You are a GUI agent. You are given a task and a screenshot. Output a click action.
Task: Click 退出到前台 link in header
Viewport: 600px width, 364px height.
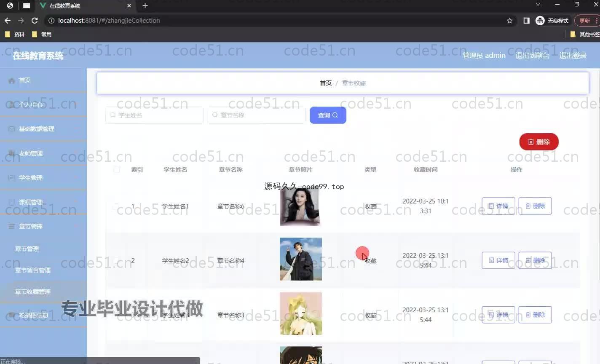click(x=532, y=55)
